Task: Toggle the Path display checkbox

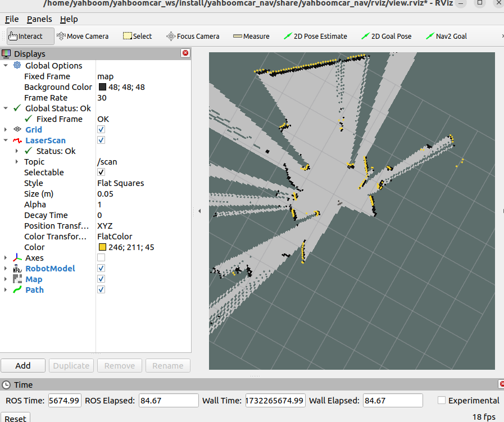Action: click(101, 289)
